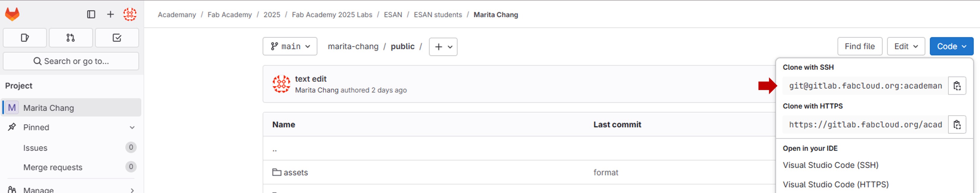Open assigned issues shortcut icon
The width and height of the screenshot is (980, 193).
point(25,38)
